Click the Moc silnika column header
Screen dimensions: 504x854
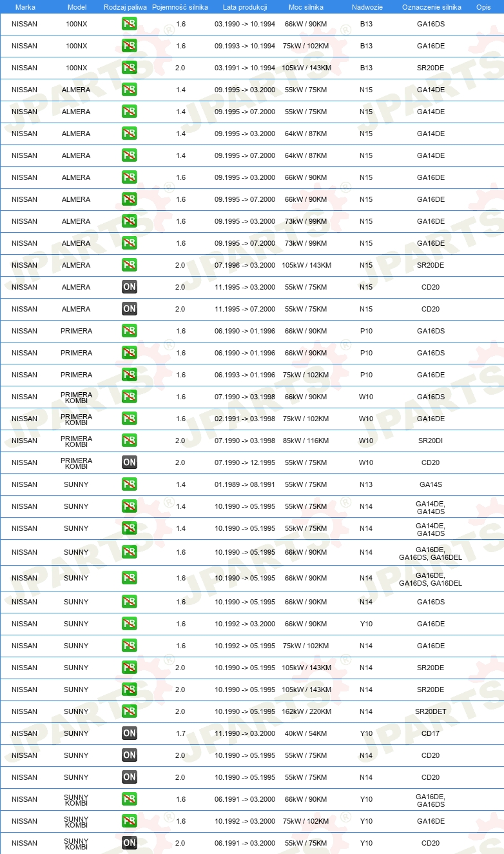click(306, 7)
